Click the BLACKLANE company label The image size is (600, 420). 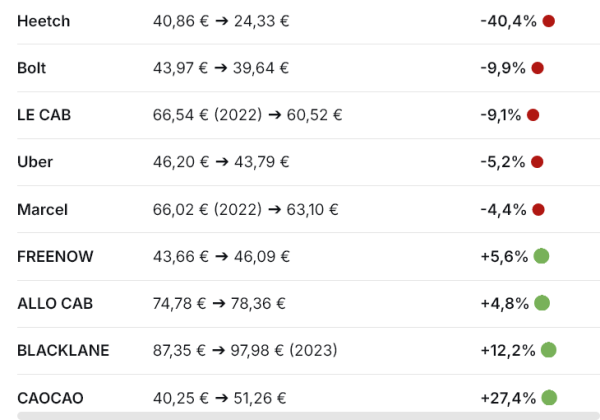pyautogui.click(x=63, y=350)
